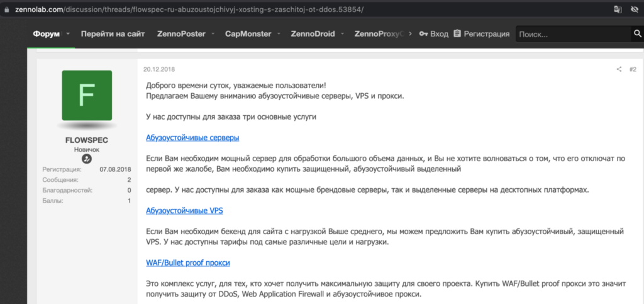Show more navigation items via chevron
Viewport: 644px width, 304px height.
coord(410,34)
